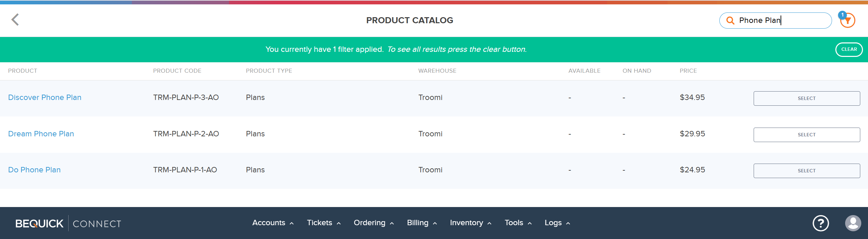Click the Phone Plan search field
This screenshot has width=868, height=239.
[x=775, y=21]
